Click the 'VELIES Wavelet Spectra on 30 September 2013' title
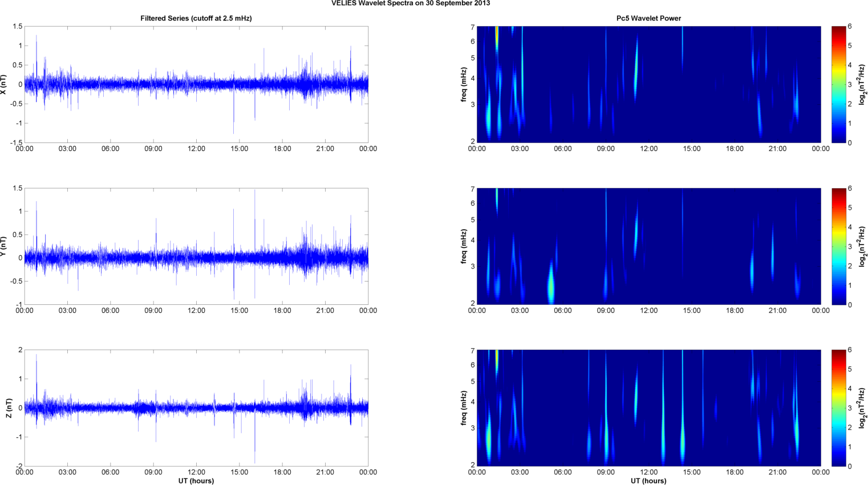Image resolution: width=868 pixels, height=485 pixels. pos(411,3)
